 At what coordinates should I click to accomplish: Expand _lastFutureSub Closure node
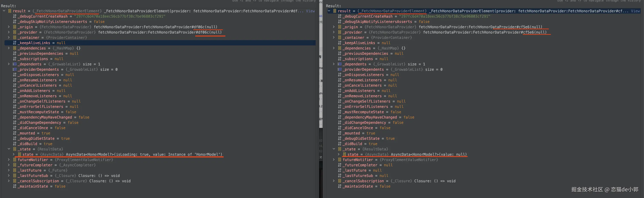[9, 176]
